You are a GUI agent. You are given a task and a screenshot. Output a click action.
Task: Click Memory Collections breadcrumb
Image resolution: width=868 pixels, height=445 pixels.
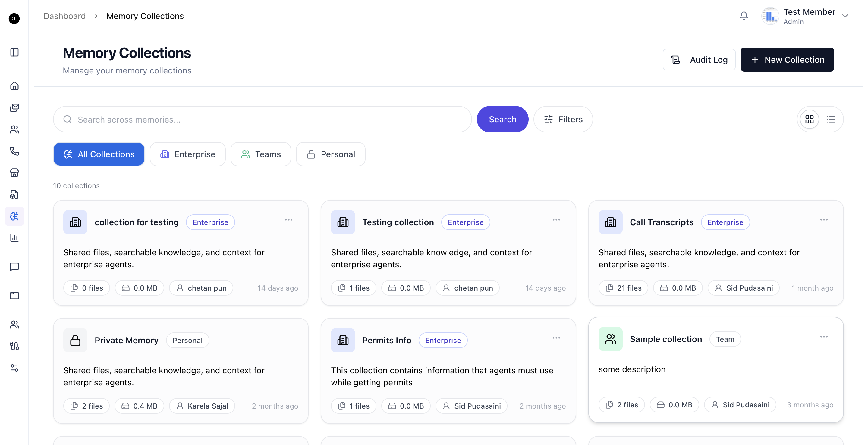coord(145,16)
